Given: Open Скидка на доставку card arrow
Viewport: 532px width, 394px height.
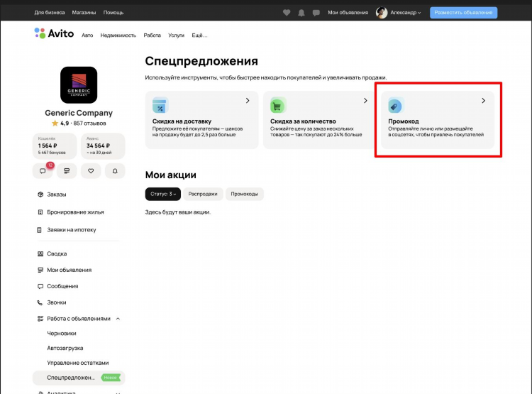Looking at the screenshot, I should coord(248,101).
